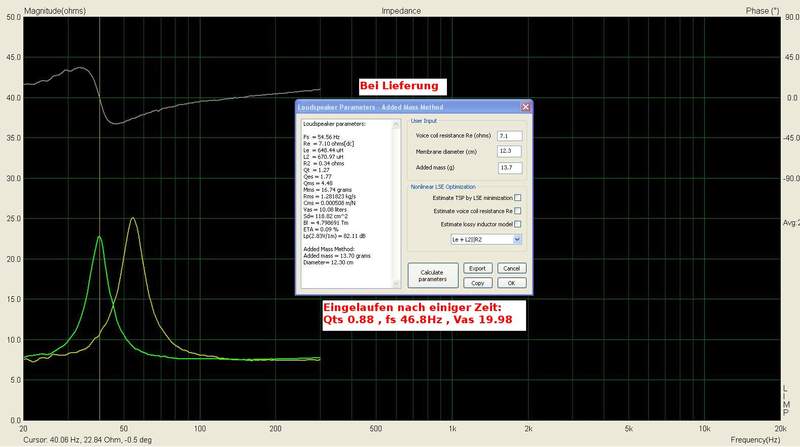The width and height of the screenshot is (800, 447).
Task: Click the Cursor readout in the status bar
Action: click(68, 441)
